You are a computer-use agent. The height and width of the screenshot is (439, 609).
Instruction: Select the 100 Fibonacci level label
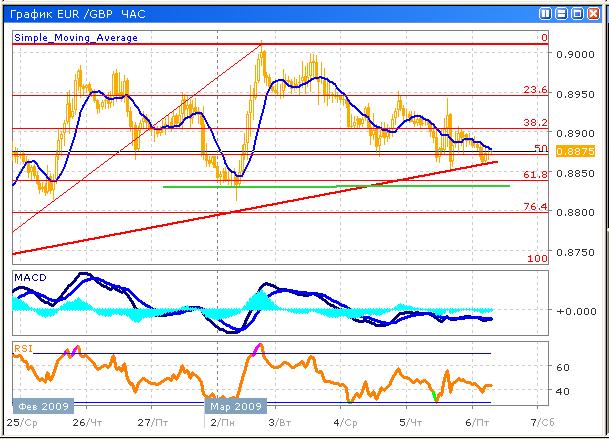click(x=539, y=258)
